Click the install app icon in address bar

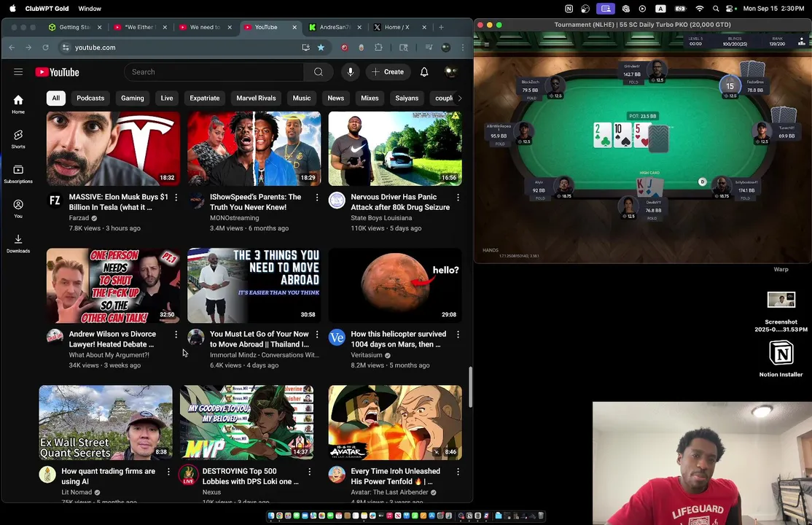[305, 47]
